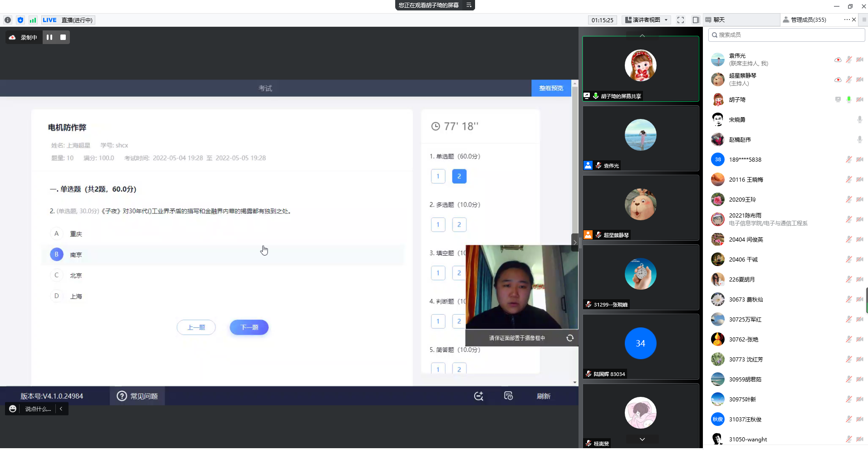Click the emoji reaction icon

pos(13,409)
